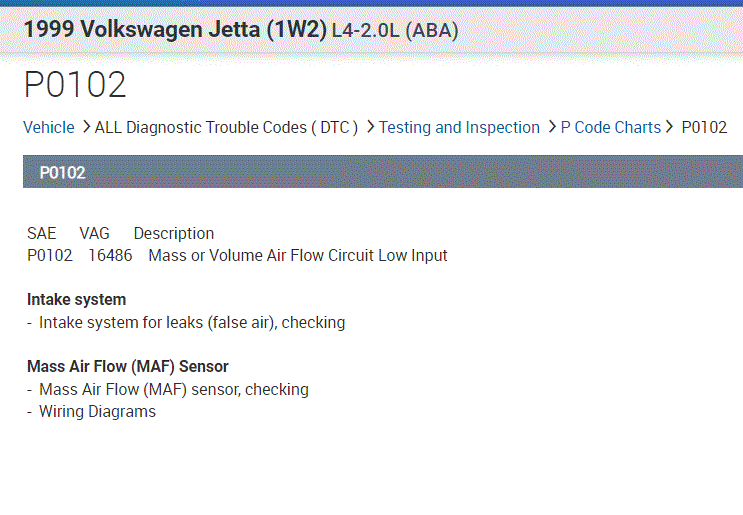Go to Testing and Inspection breadcrumb
The height and width of the screenshot is (515, 743).
click(x=459, y=127)
